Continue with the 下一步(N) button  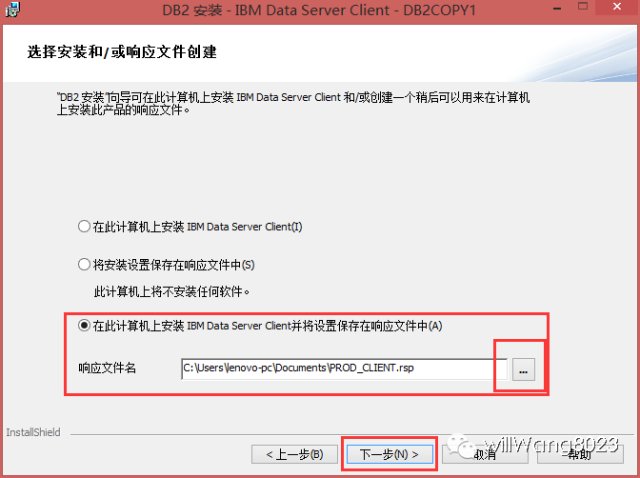(389, 454)
